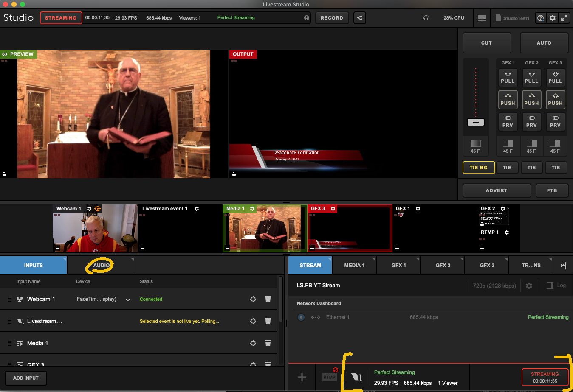Enable TIE on the GFX 1 channel
Image resolution: width=573 pixels, height=392 pixels.
(507, 168)
